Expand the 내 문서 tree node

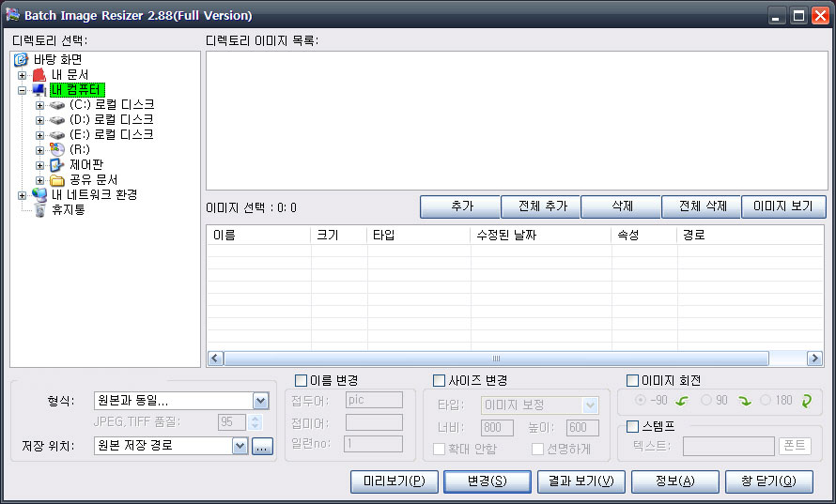click(x=22, y=75)
